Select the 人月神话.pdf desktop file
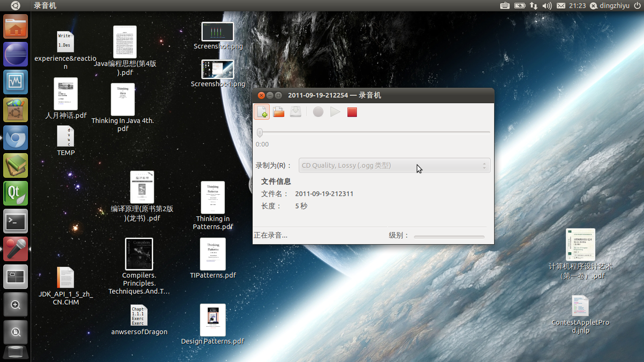The width and height of the screenshot is (644, 362). tap(66, 98)
